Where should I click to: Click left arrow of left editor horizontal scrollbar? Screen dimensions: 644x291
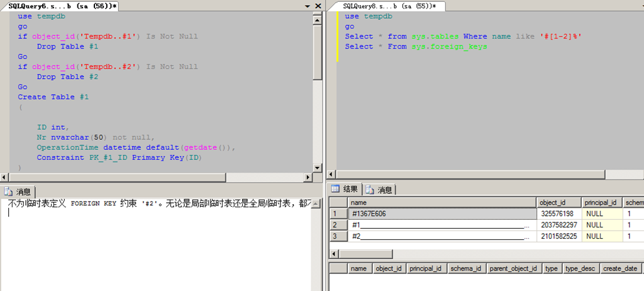click(5, 177)
